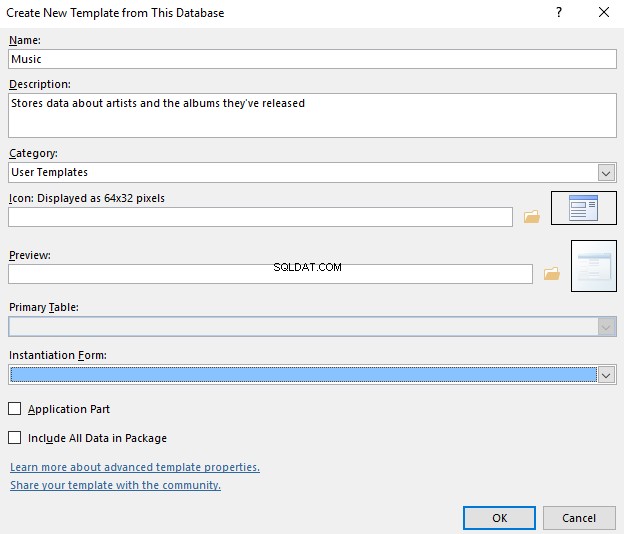This screenshot has height=534, width=624.
Task: Enable the Application Part checkbox
Action: pyautogui.click(x=15, y=409)
